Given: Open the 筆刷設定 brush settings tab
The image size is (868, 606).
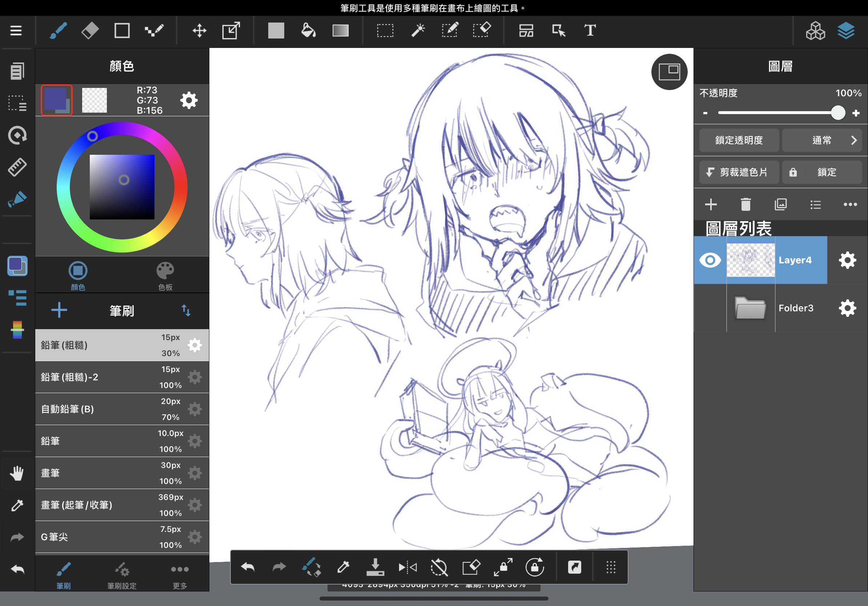Looking at the screenshot, I should tap(122, 575).
